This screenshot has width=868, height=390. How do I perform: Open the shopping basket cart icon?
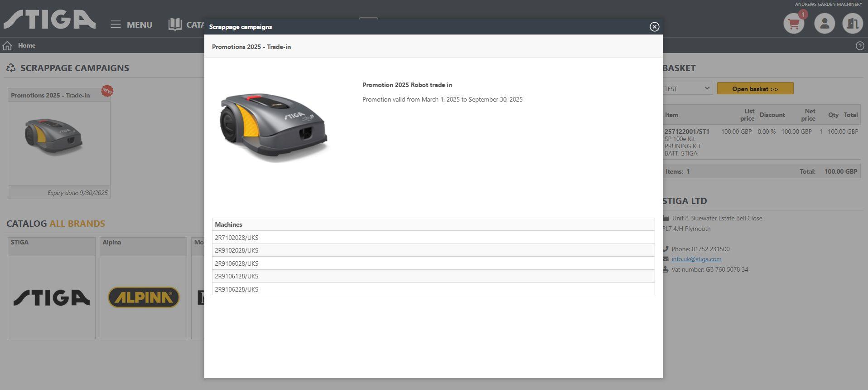794,23
